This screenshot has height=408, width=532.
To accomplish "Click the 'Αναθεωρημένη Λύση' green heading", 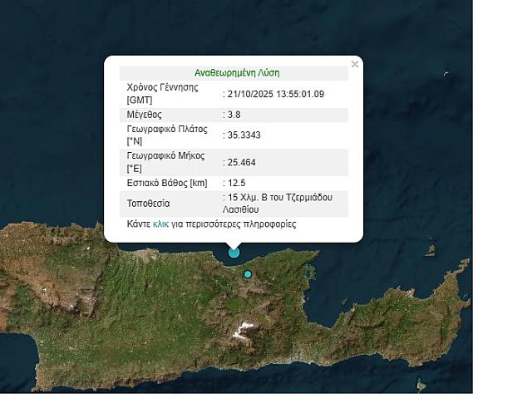I will tap(237, 72).
